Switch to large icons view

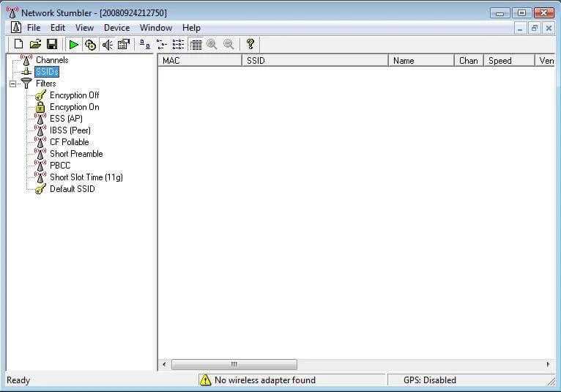click(x=144, y=45)
